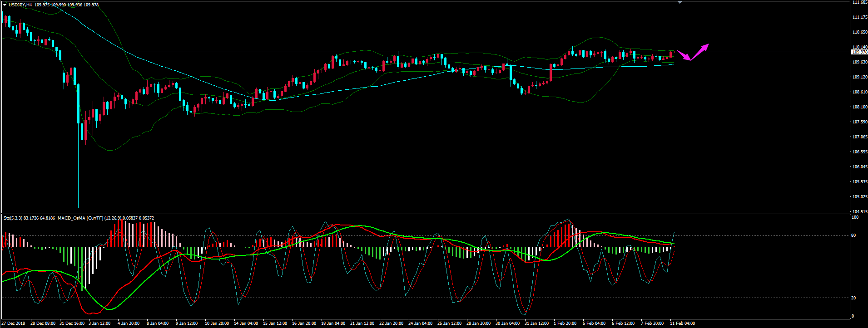This screenshot has width=868, height=328.
Task: Click the 18 Jan 04:00 time label
Action: [333, 323]
